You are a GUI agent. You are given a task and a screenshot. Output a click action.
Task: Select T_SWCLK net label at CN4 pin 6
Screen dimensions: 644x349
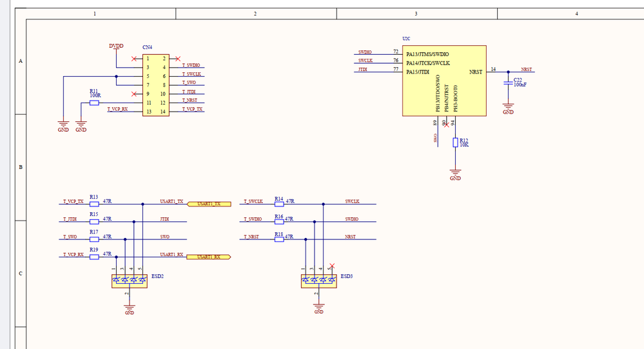click(191, 74)
